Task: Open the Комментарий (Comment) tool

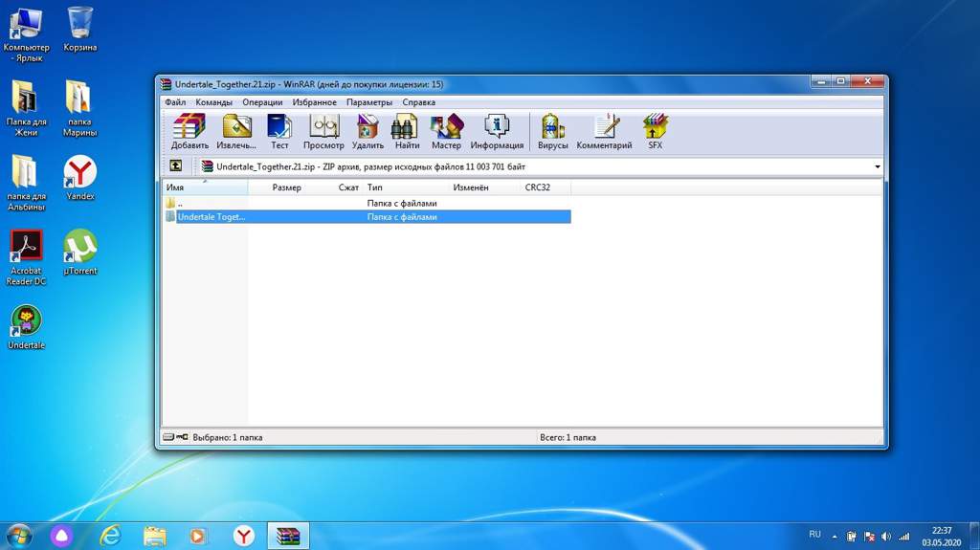Action: (x=604, y=131)
